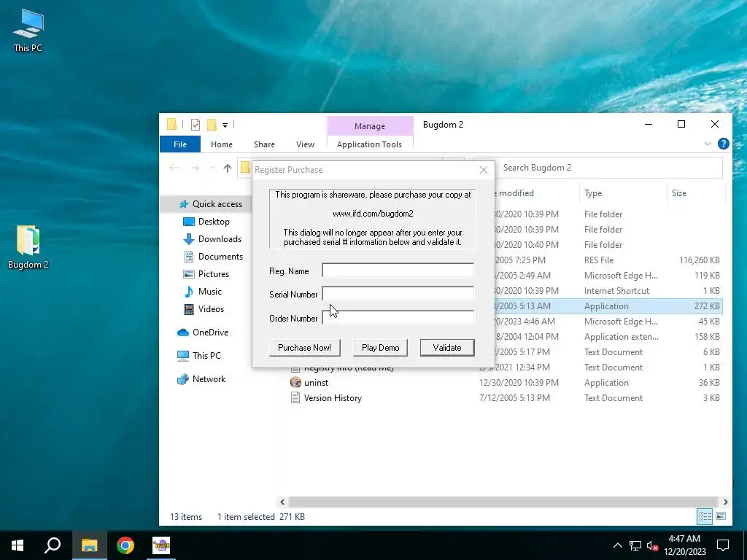This screenshot has width=747, height=560.
Task: Click the Application exten... row
Action: click(x=622, y=337)
